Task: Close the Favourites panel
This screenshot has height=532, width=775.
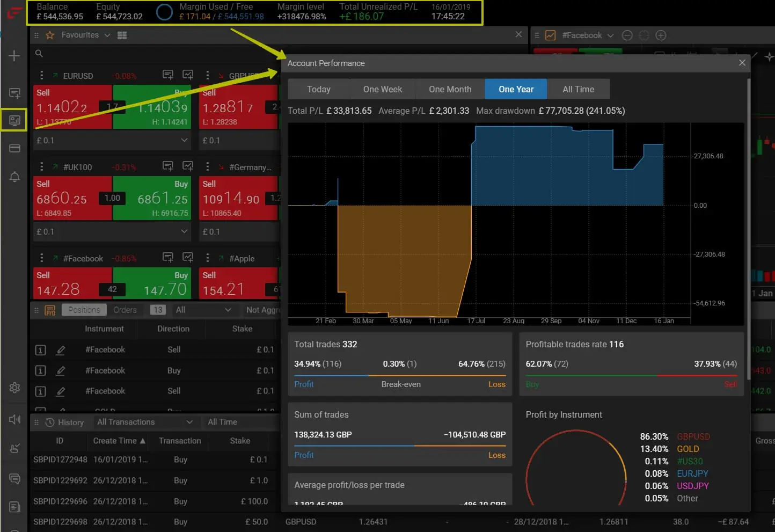Action: coord(518,34)
